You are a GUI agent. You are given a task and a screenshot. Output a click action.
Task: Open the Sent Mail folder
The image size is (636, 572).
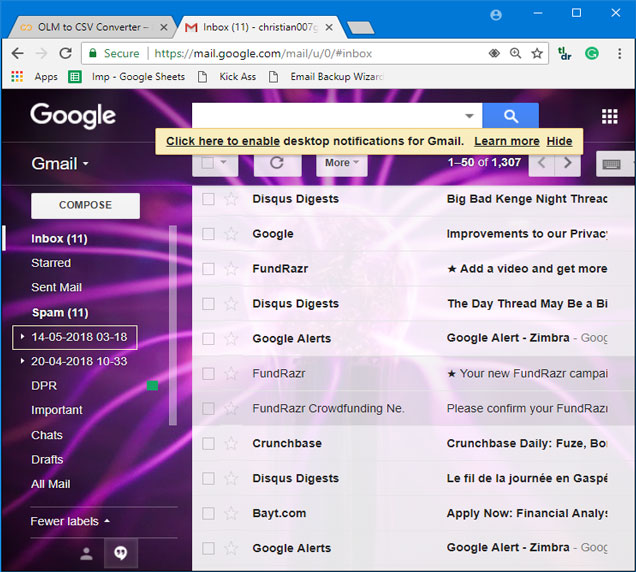coord(56,287)
